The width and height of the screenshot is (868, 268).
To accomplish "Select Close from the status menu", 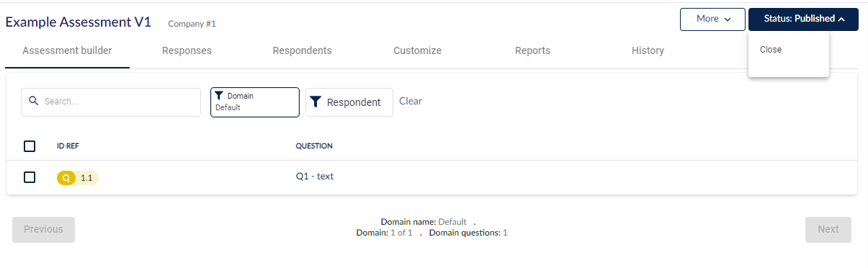I will (x=771, y=50).
